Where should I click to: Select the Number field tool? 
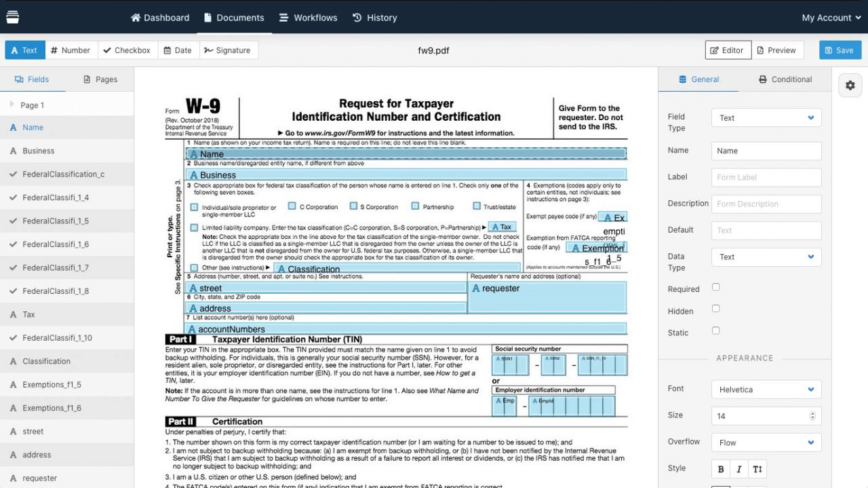[x=71, y=50]
